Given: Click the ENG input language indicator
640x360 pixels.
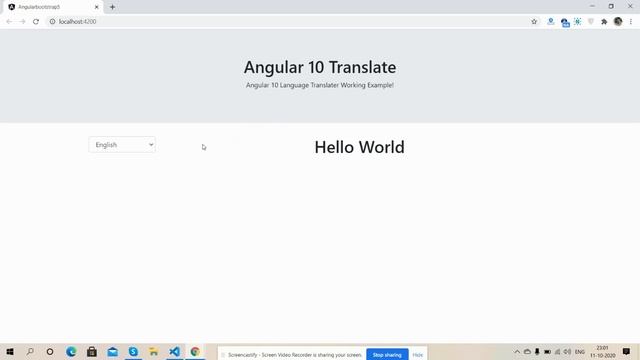Looking at the screenshot, I should [x=580, y=351].
